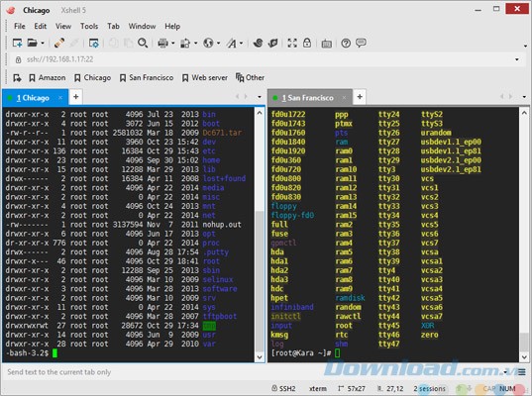The image size is (532, 396).
Task: Open the Chicago bookmark
Action: point(92,77)
